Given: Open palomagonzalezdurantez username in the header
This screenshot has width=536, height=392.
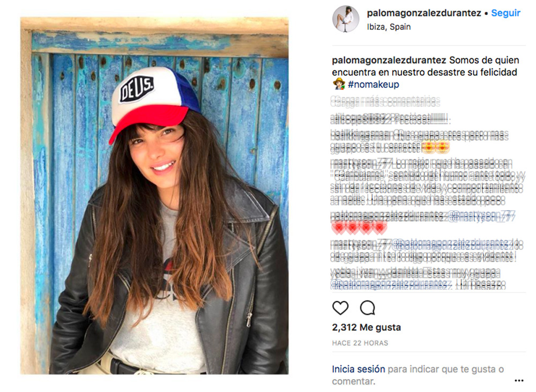Looking at the screenshot, I should 424,13.
